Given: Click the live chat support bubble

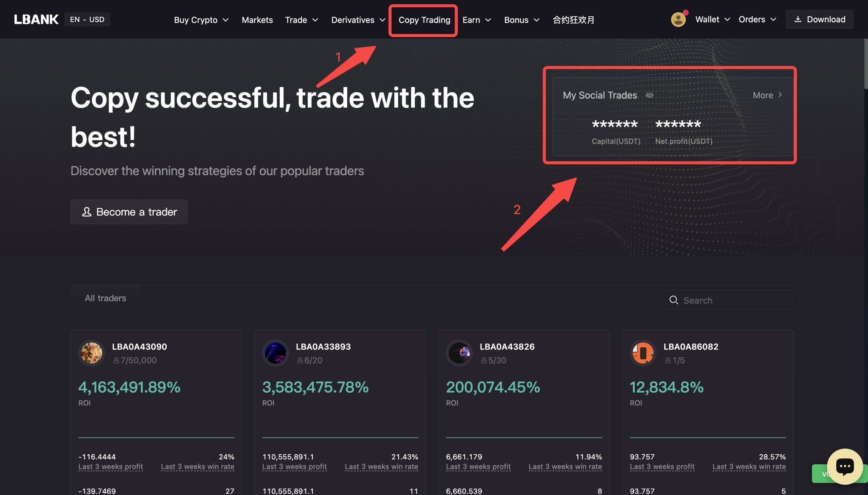Looking at the screenshot, I should pyautogui.click(x=845, y=466).
